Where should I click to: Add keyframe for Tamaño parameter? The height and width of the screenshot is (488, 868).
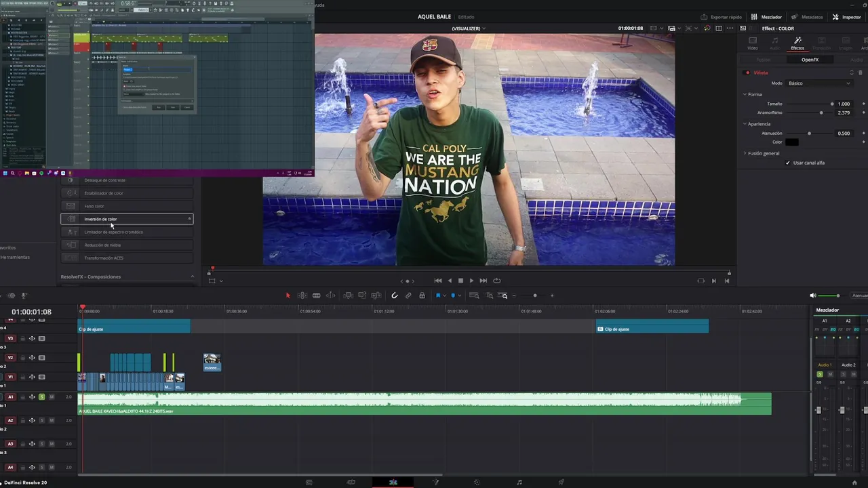click(x=863, y=104)
